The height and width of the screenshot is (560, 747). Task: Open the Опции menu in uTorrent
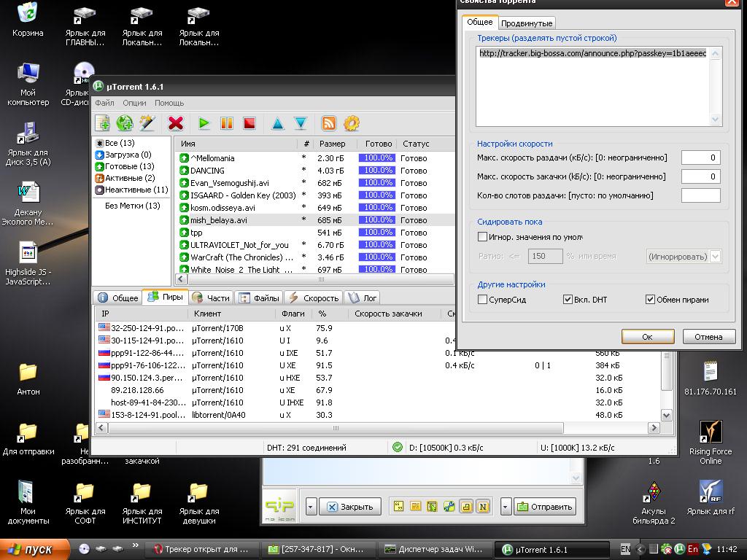point(134,103)
